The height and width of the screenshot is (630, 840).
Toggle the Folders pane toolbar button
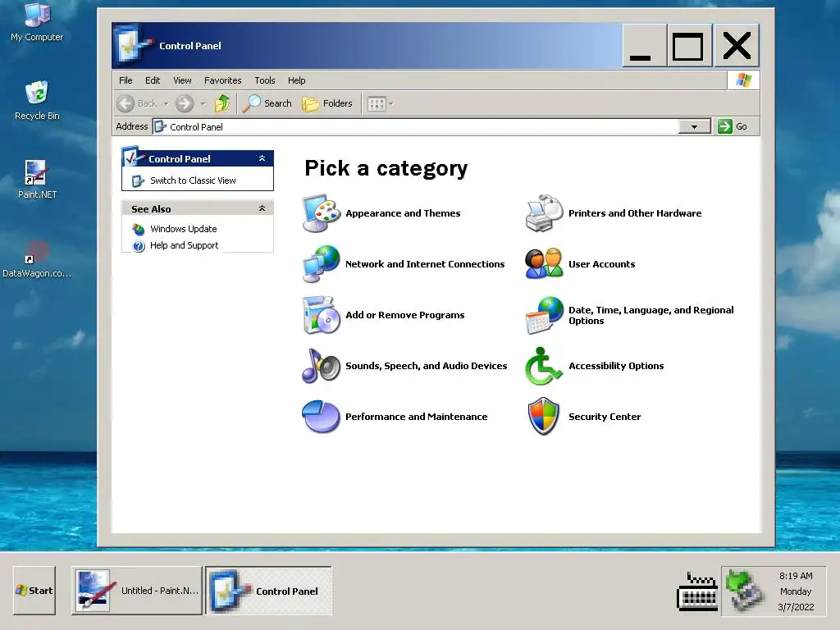pyautogui.click(x=326, y=103)
